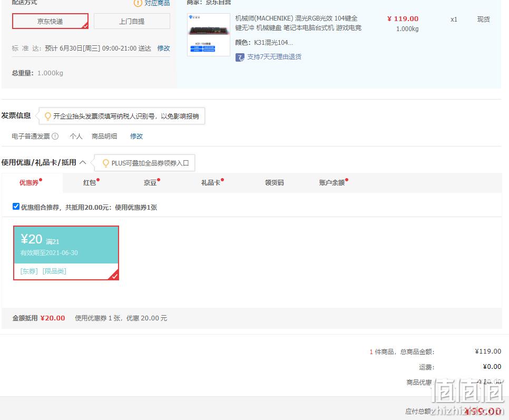Switch to the 礼品卡 tab
The height and width of the screenshot is (420, 509).
coord(211,183)
